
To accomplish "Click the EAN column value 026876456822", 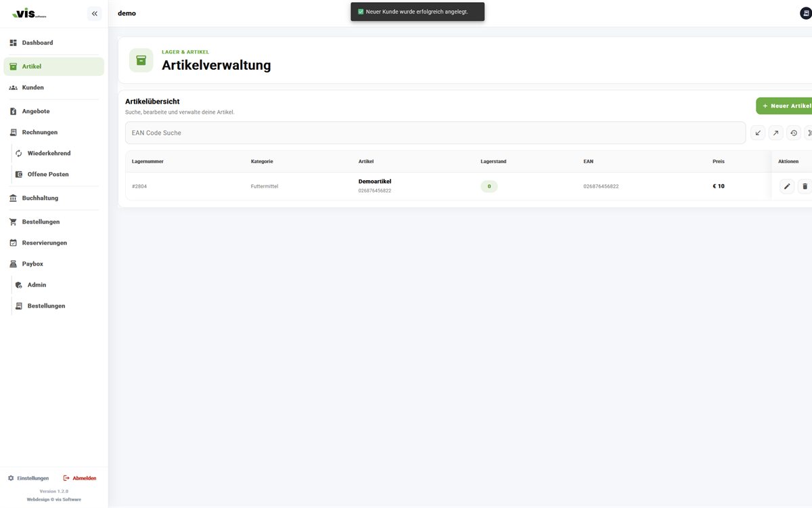I will (601, 186).
